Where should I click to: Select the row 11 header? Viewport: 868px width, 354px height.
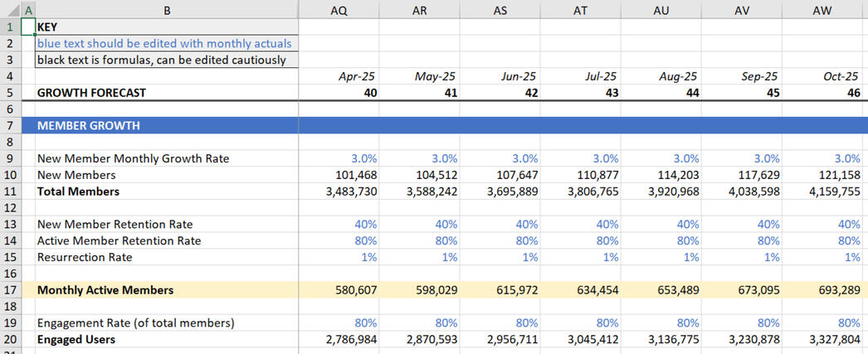10,192
